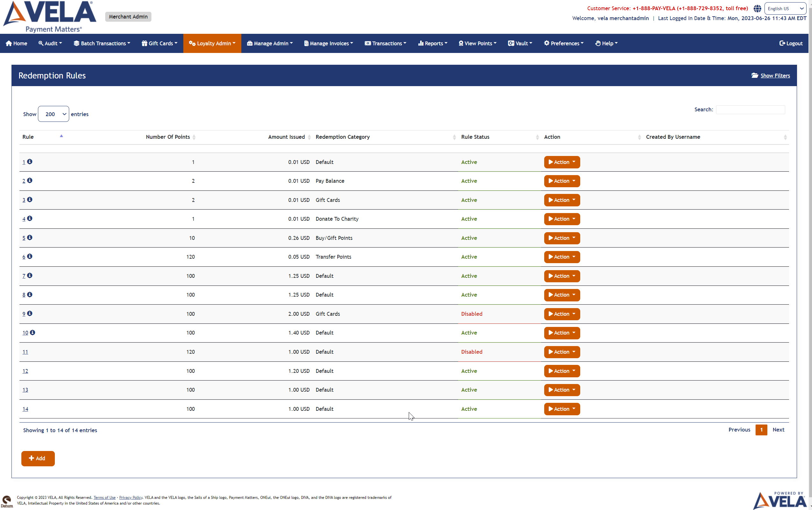Screen dimensions: 812x510
Task: Open Action dropdown for rule 12
Action: (562, 371)
